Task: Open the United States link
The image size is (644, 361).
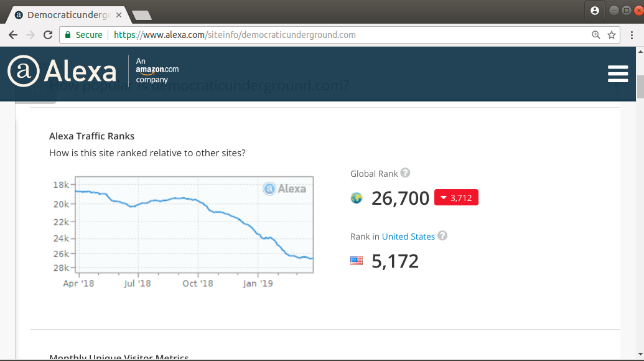Action: (408, 237)
